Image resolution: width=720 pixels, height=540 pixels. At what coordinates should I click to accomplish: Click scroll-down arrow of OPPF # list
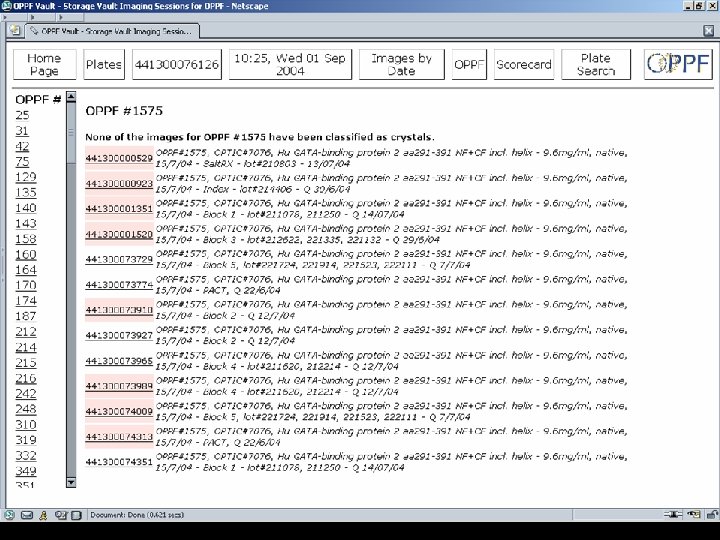pos(71,482)
